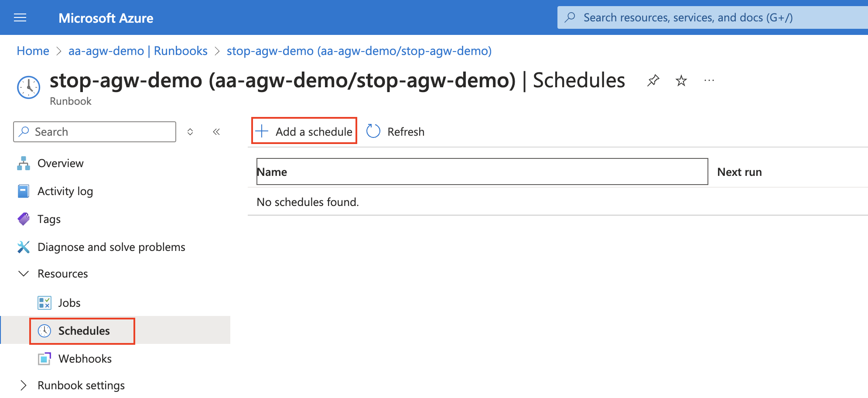Image resolution: width=868 pixels, height=398 pixels.
Task: Click magnifier icon in sidebar search
Action: 24,131
